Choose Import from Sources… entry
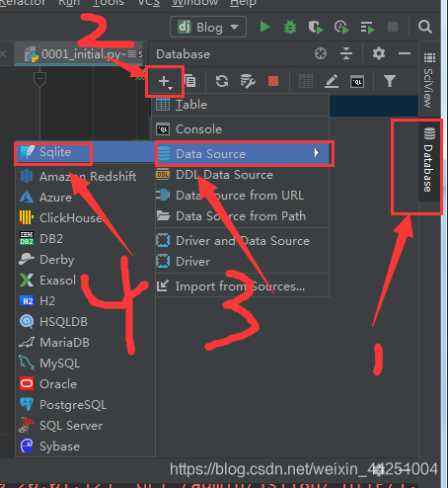The width and height of the screenshot is (448, 488). point(242,286)
